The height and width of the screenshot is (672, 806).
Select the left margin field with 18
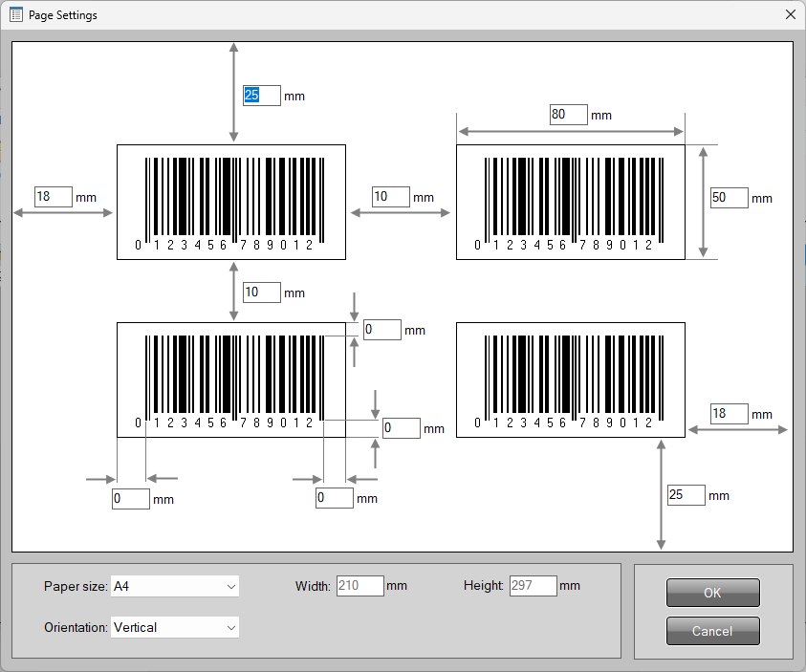[x=54, y=197]
